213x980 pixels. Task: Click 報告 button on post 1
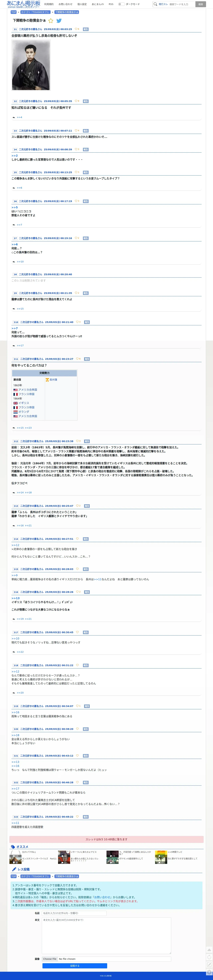click(x=86, y=29)
